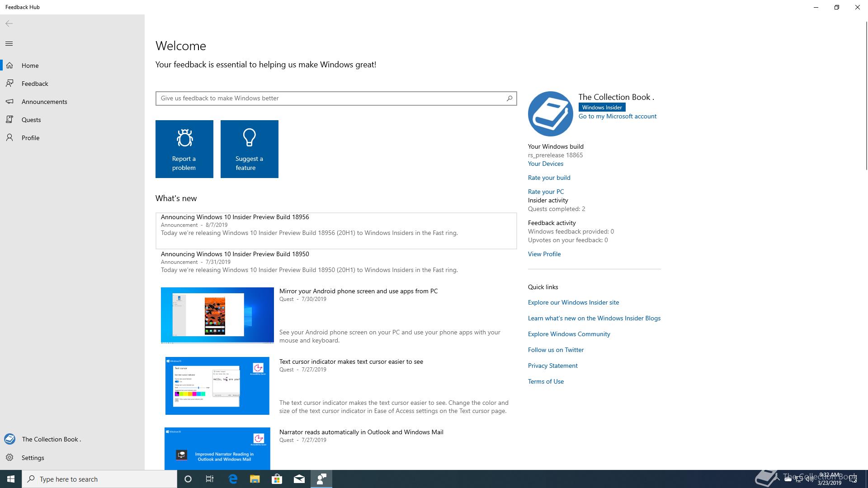Click the rs_prerelease 18865 build text
The width and height of the screenshot is (868, 488).
[x=555, y=155]
